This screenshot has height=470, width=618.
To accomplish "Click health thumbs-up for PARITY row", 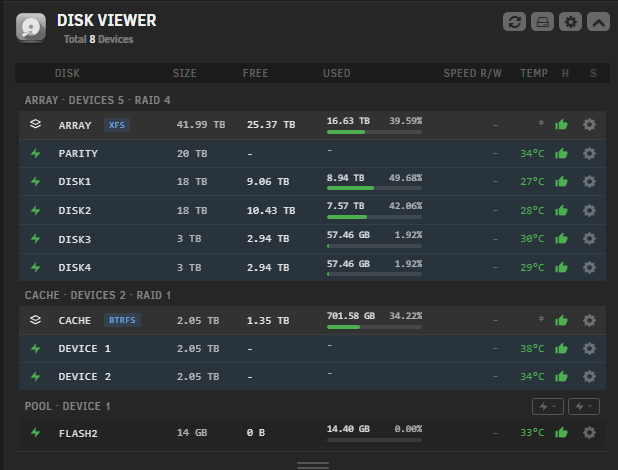I will pyautogui.click(x=561, y=153).
